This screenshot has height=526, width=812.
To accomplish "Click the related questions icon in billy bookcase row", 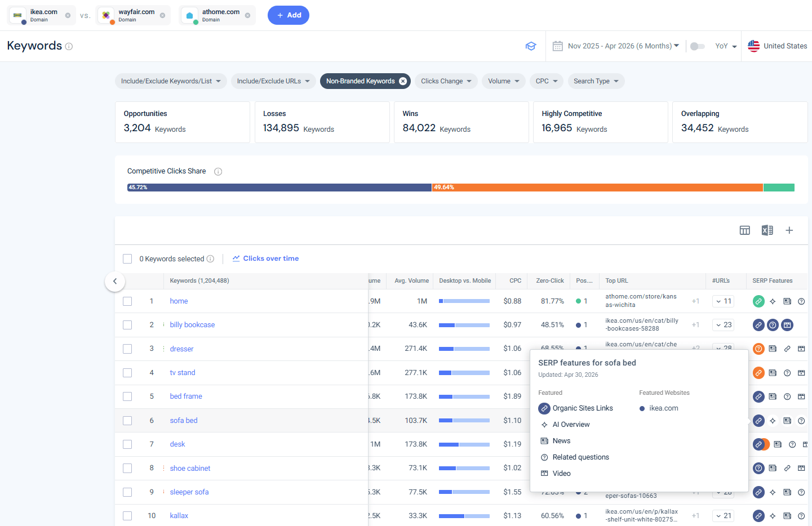I will (773, 325).
